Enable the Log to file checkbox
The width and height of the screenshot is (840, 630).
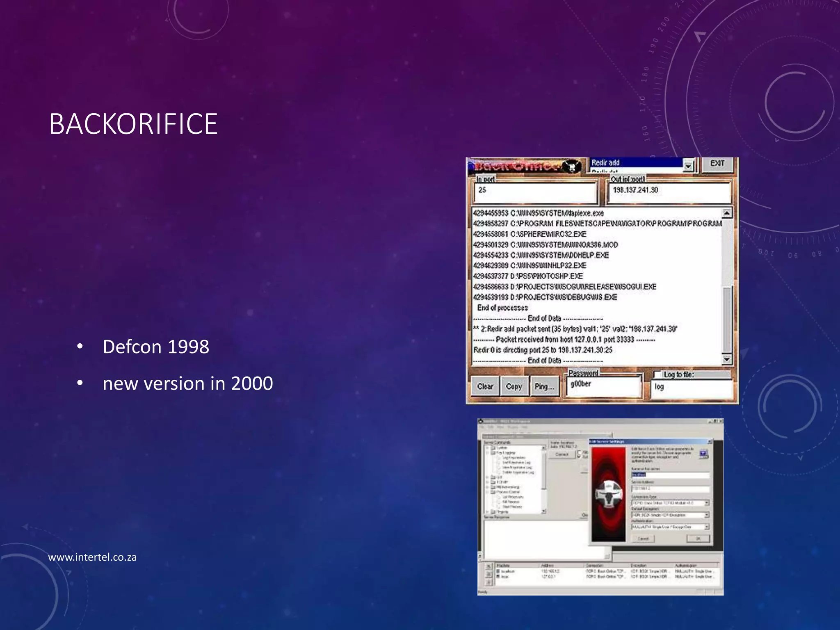pyautogui.click(x=657, y=374)
